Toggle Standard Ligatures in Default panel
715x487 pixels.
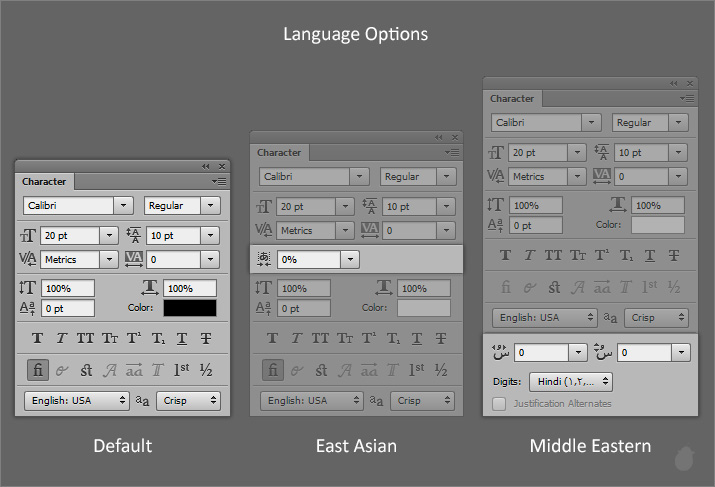(x=38, y=370)
